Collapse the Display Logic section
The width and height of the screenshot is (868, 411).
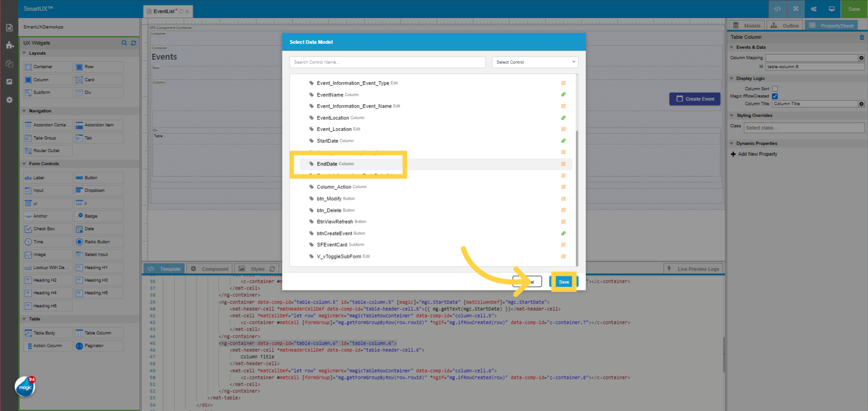point(732,79)
